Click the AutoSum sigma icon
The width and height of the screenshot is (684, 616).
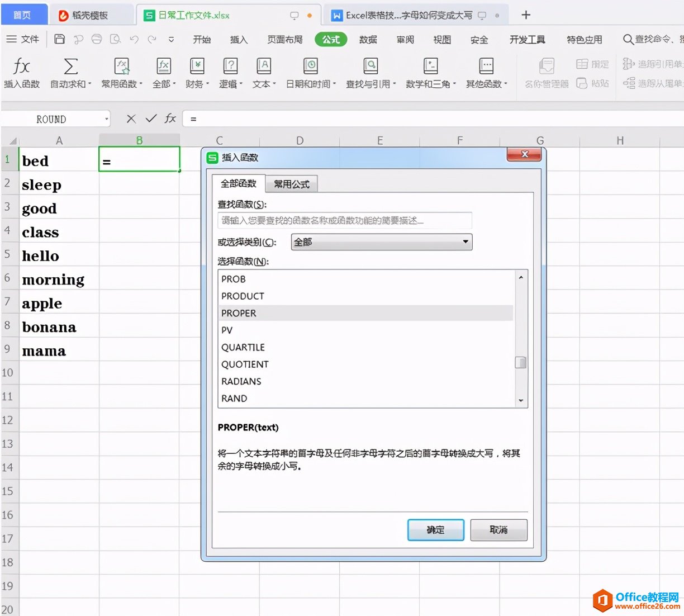(70, 67)
